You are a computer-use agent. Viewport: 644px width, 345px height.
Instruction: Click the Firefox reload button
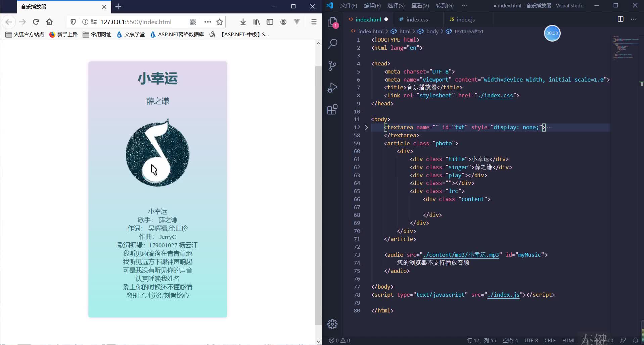[36, 22]
